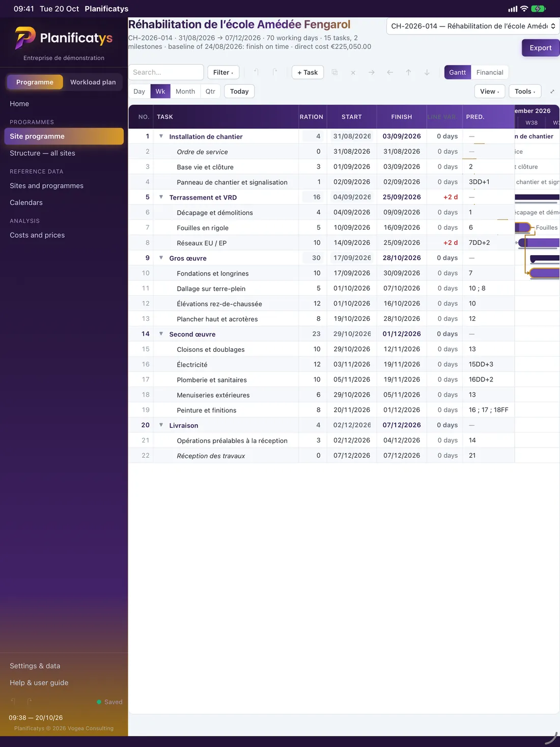Set timescale to Qtr
This screenshot has height=747, width=560.
tap(210, 91)
